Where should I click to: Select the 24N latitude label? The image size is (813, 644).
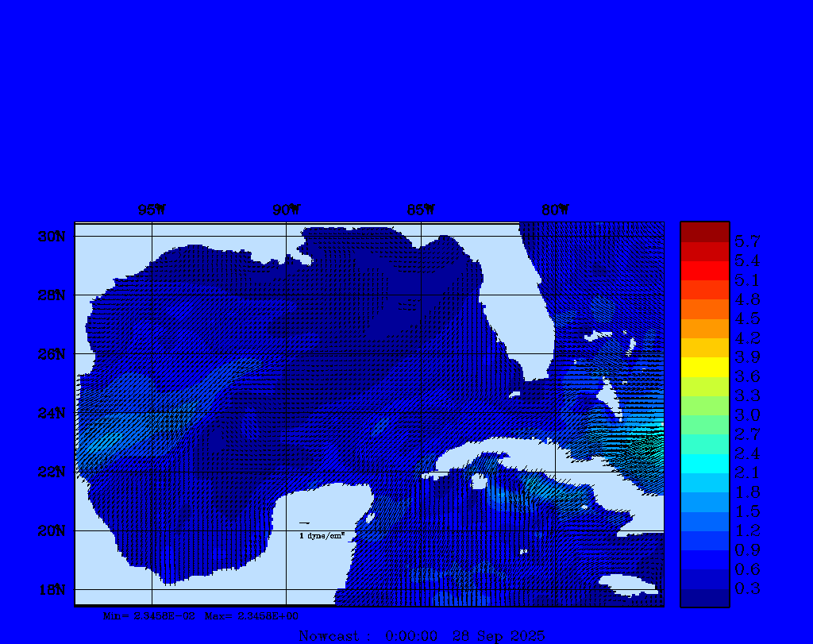click(x=52, y=413)
